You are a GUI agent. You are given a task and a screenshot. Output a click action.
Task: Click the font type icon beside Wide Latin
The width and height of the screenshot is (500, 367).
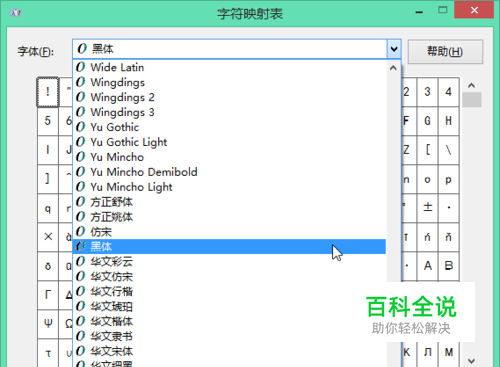(x=80, y=67)
